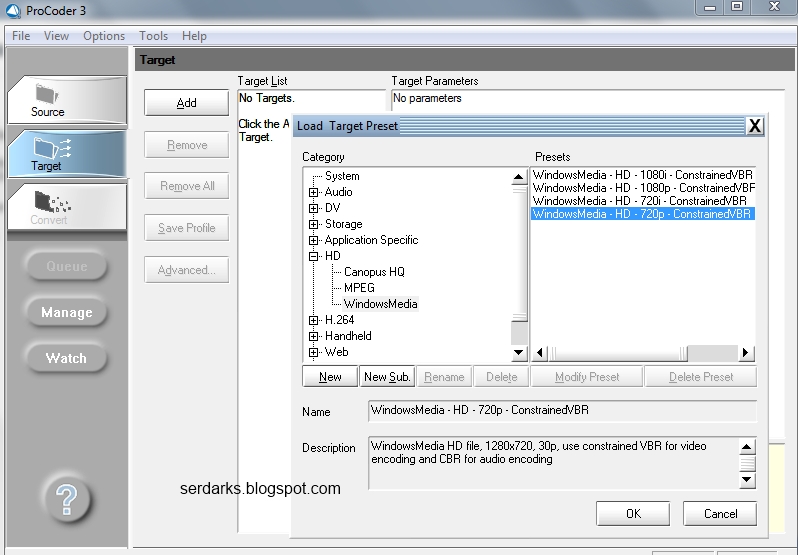Click the Presets list scroll left arrow
The image size is (798, 555).
point(539,353)
